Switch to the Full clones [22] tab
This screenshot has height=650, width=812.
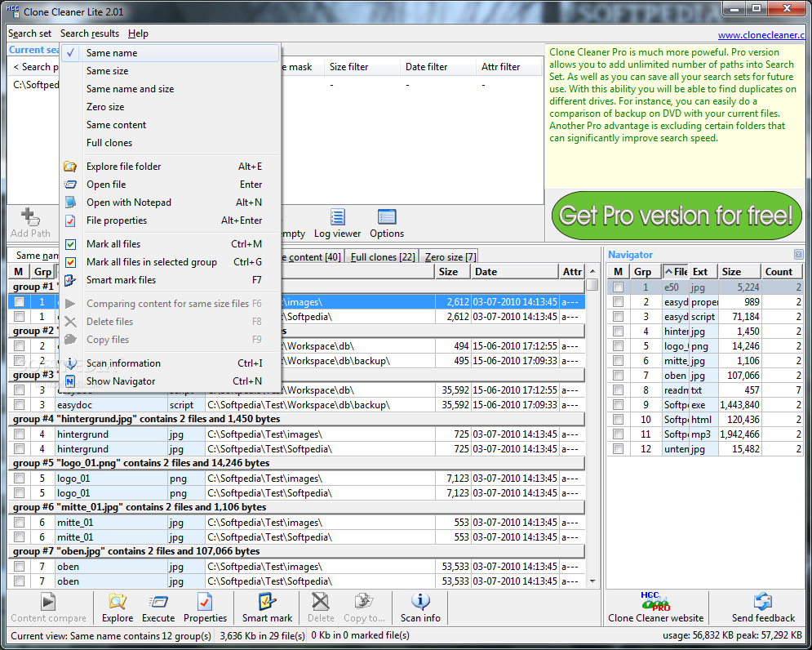click(x=383, y=257)
